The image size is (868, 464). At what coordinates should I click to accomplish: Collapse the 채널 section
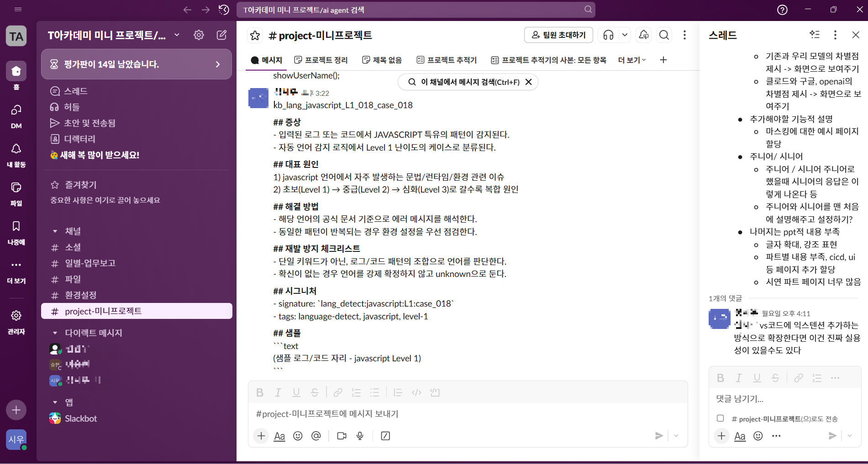pyautogui.click(x=55, y=231)
